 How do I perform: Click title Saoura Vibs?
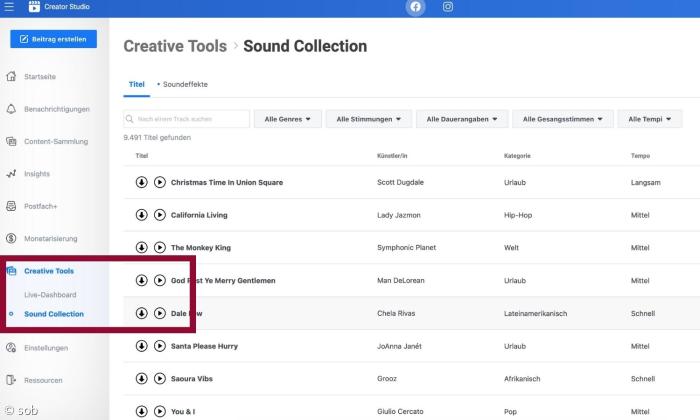192,378
